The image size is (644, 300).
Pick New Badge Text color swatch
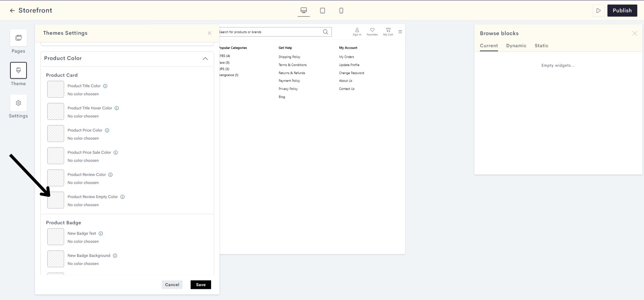coord(56,237)
